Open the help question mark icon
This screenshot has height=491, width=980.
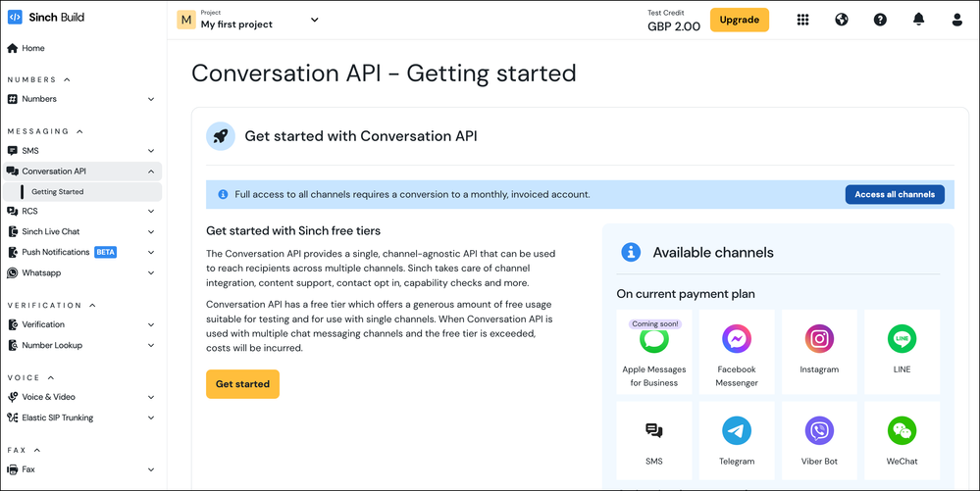(880, 20)
